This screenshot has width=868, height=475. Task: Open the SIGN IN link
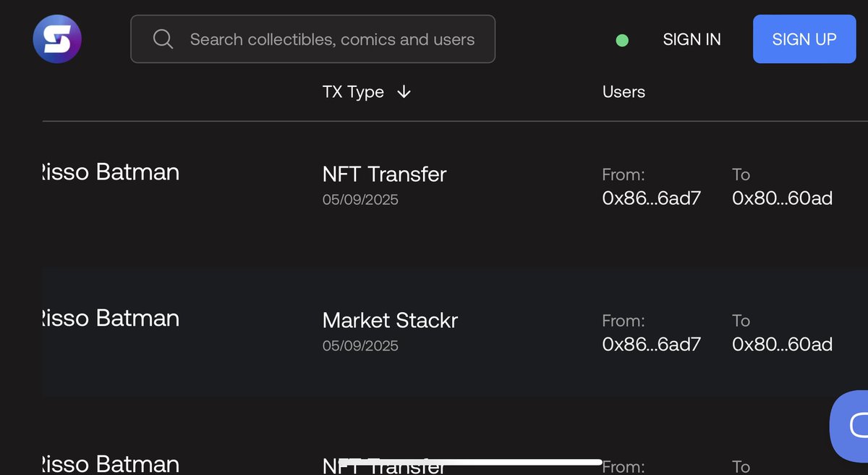click(692, 39)
